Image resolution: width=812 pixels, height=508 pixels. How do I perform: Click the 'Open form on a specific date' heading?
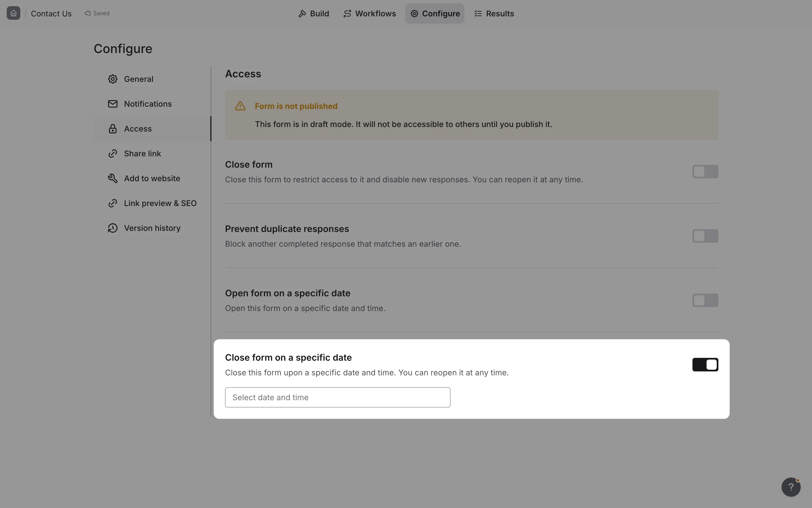[x=288, y=293]
